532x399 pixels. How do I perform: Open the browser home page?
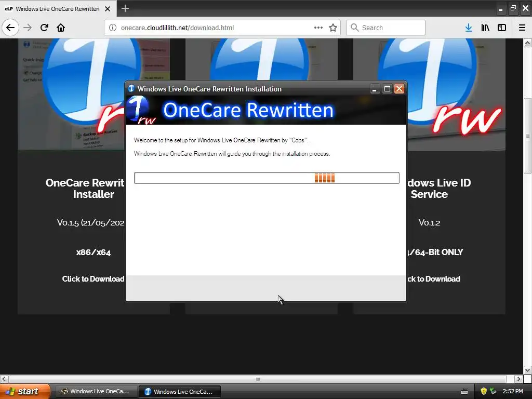(x=61, y=28)
